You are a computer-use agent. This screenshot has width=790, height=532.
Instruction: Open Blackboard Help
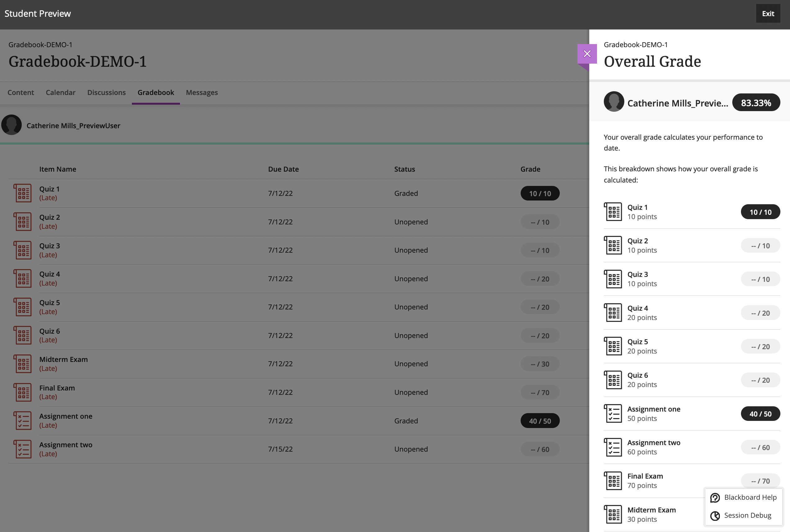[743, 497]
